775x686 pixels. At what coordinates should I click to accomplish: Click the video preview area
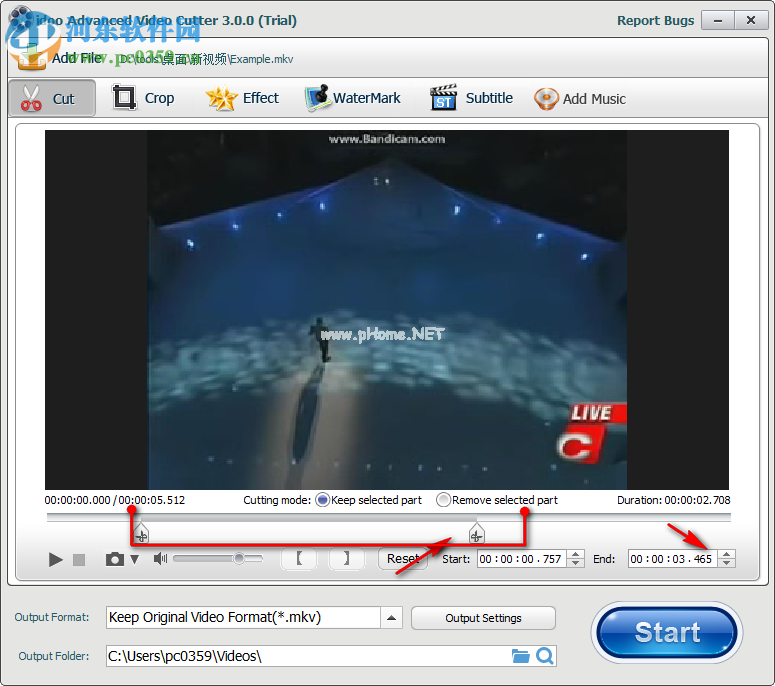coord(387,310)
